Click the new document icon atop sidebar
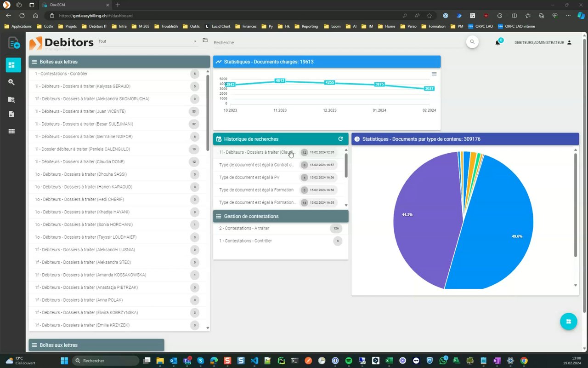 pyautogui.click(x=13, y=43)
